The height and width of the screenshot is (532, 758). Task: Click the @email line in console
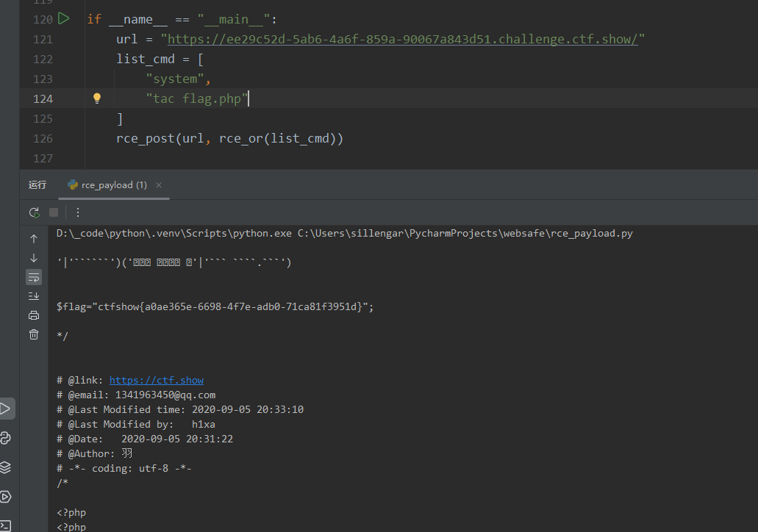pyautogui.click(x=136, y=395)
